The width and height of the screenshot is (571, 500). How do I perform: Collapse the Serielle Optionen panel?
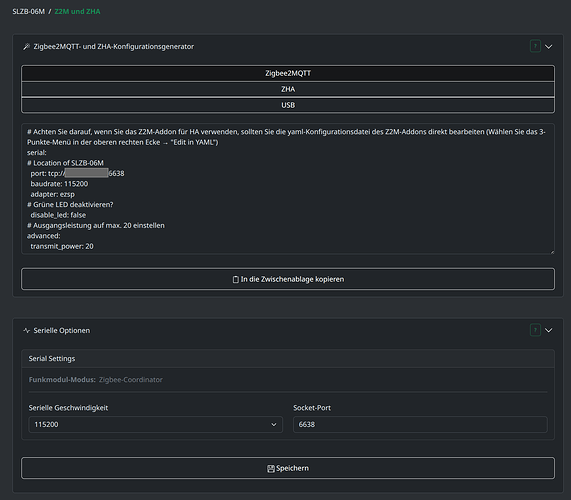coord(548,330)
